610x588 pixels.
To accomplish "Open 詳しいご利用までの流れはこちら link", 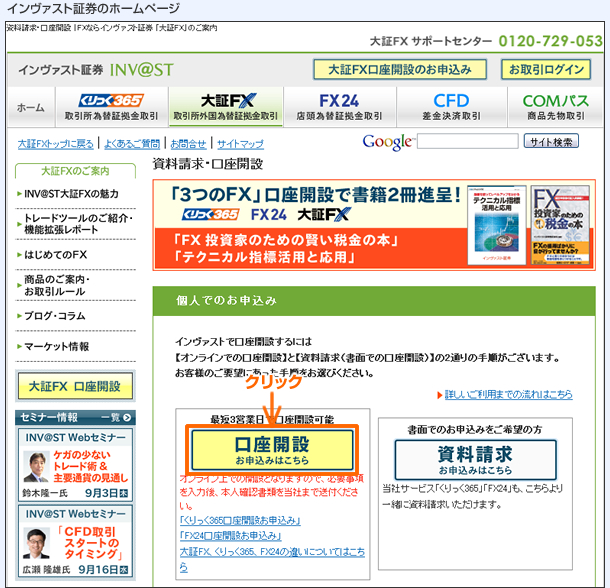I will pyautogui.click(x=508, y=395).
